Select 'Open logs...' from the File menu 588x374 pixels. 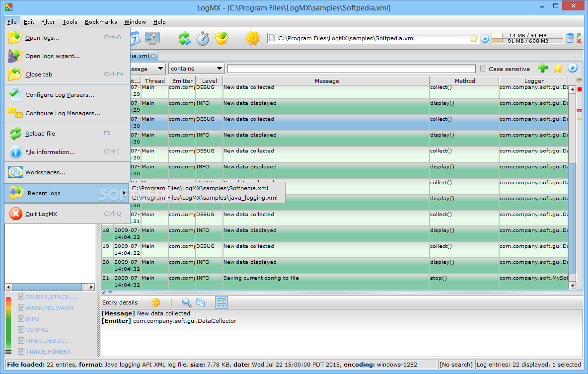pyautogui.click(x=67, y=38)
